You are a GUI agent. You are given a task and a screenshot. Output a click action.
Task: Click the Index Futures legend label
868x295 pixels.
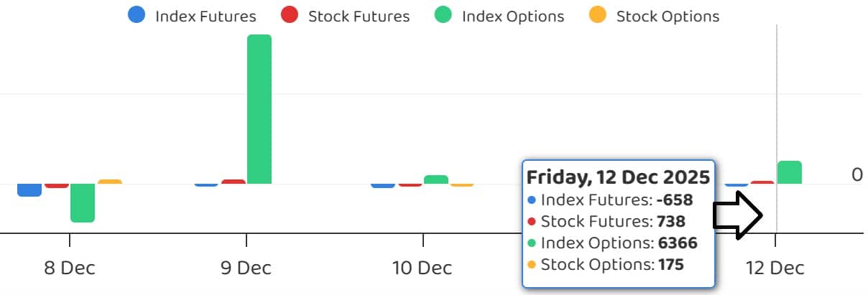click(205, 17)
